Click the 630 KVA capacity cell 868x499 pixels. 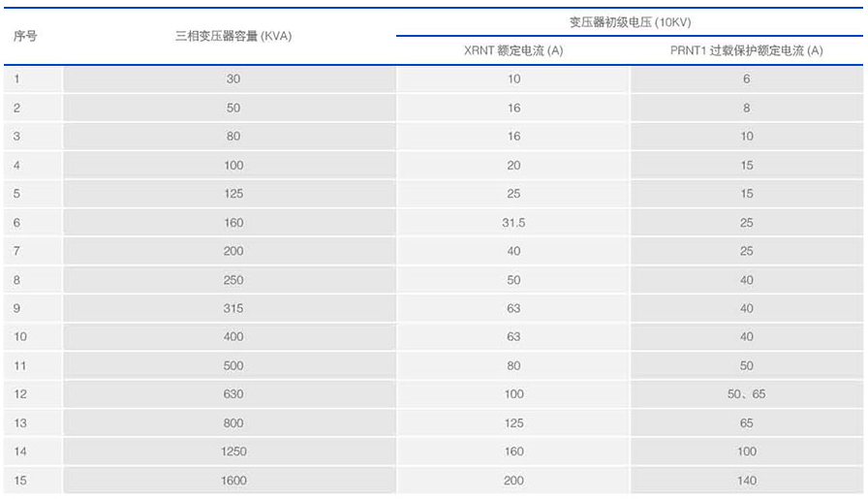pos(232,394)
